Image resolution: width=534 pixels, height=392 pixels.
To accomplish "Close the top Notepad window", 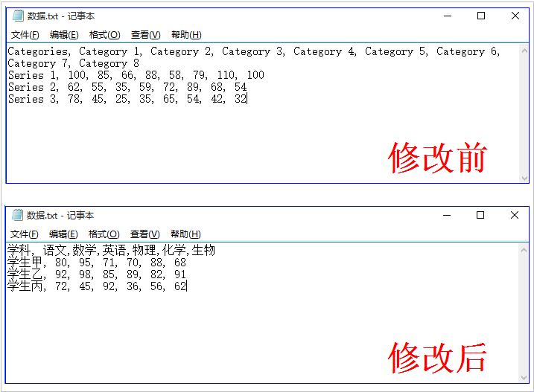I will point(515,16).
